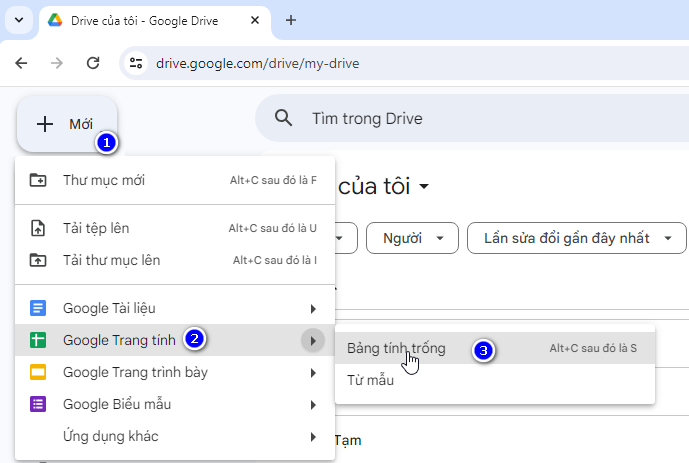Click the Google Sheets green icon
Image resolution: width=689 pixels, height=463 pixels.
[38, 340]
